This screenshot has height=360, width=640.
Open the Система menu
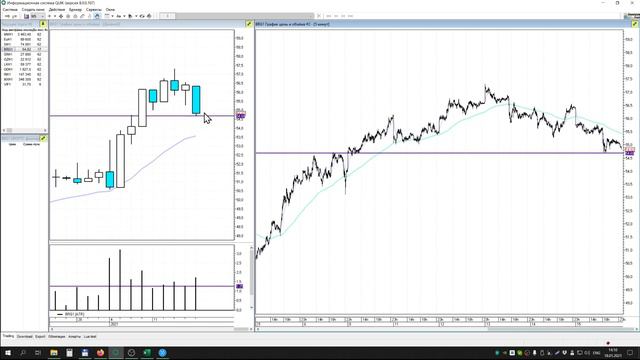(x=10, y=9)
